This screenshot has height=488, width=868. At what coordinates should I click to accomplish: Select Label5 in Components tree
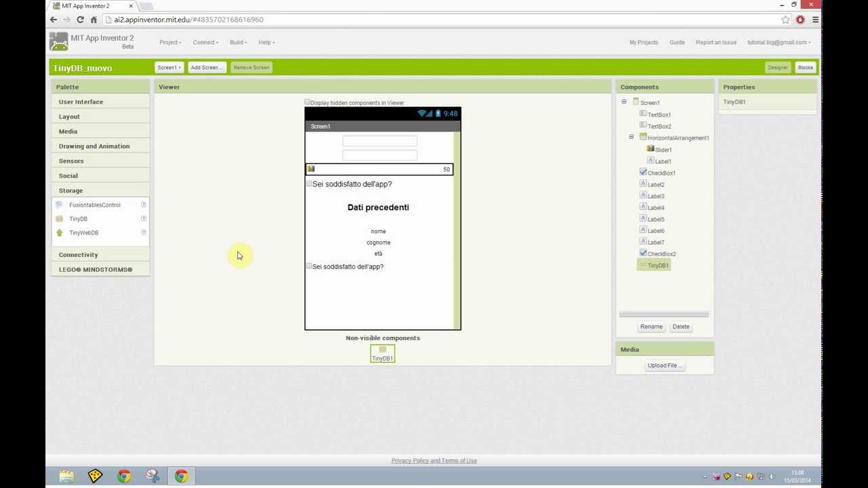pyautogui.click(x=656, y=219)
